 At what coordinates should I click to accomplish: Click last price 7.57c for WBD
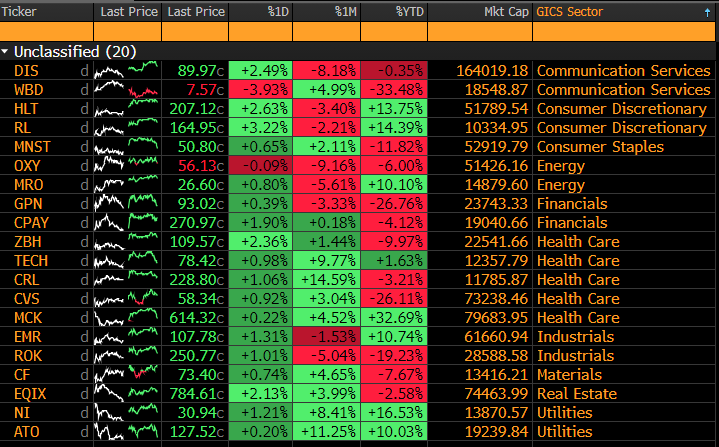[x=205, y=89]
